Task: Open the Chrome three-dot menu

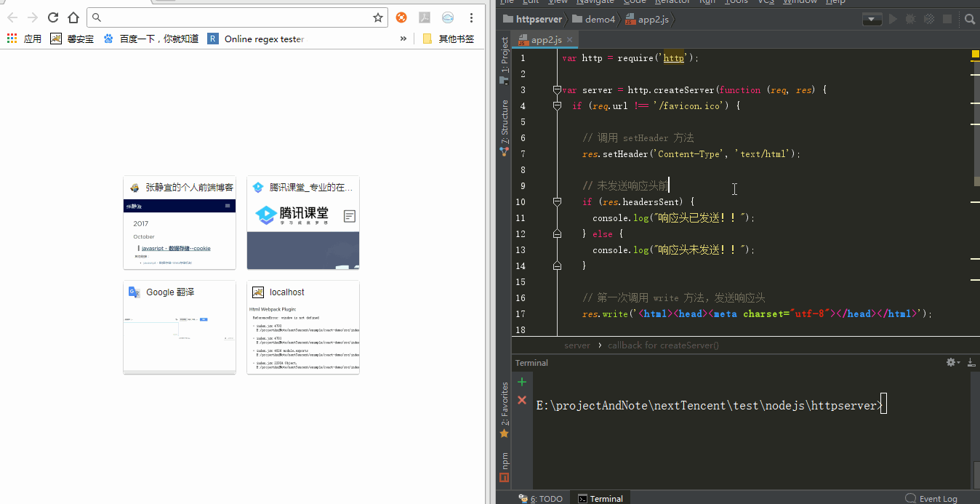Action: 472,17
